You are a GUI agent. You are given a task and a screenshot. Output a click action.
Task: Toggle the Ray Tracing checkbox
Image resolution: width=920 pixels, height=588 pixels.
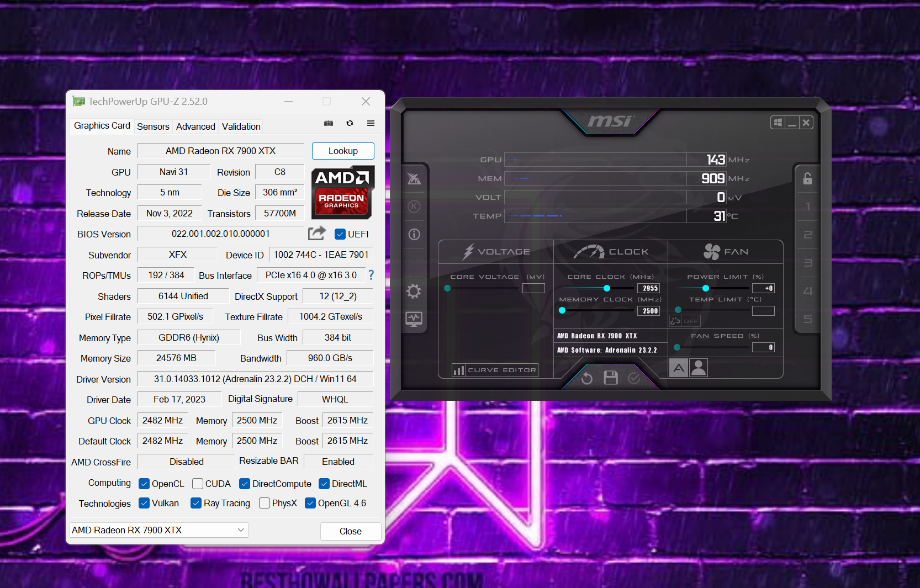(x=196, y=503)
